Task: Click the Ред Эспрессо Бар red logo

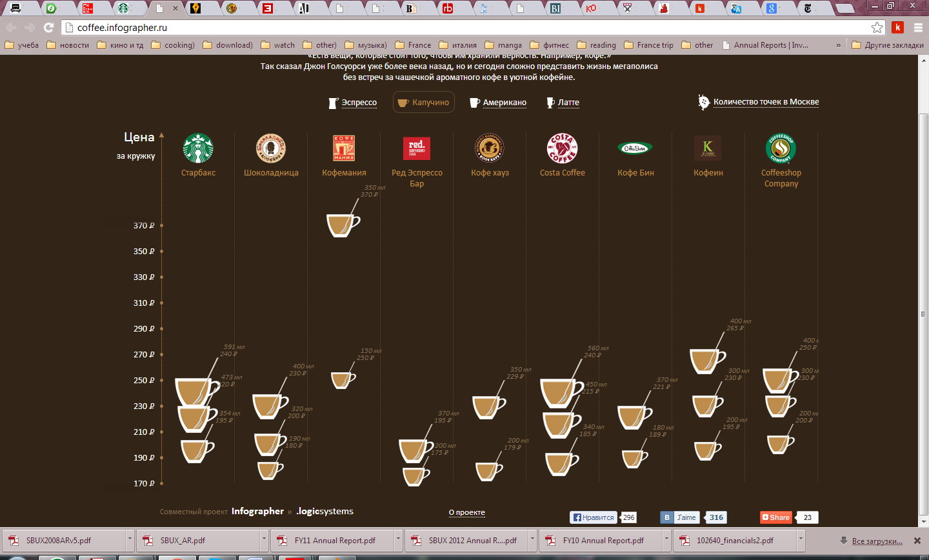Action: 417,148
